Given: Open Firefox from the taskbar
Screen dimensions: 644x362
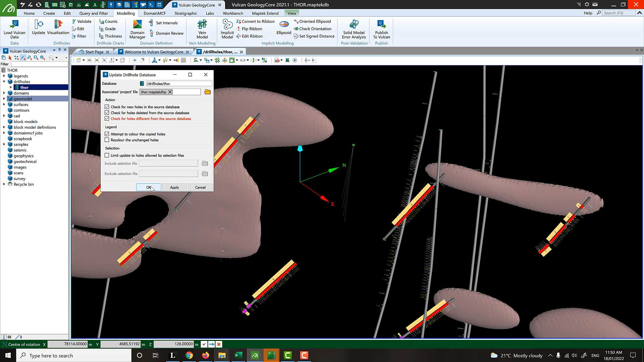Looking at the screenshot, I should click(x=206, y=356).
